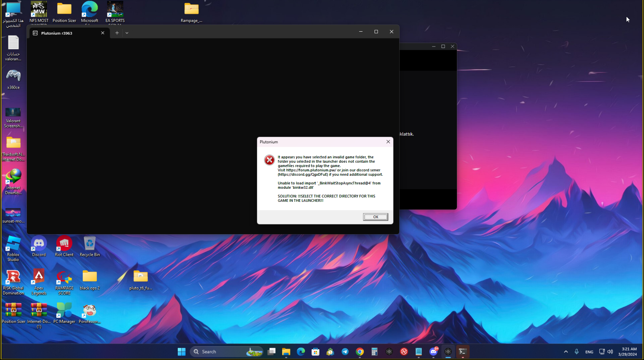The height and width of the screenshot is (360, 644).
Task: Click the taskbar Search box
Action: pos(227,352)
